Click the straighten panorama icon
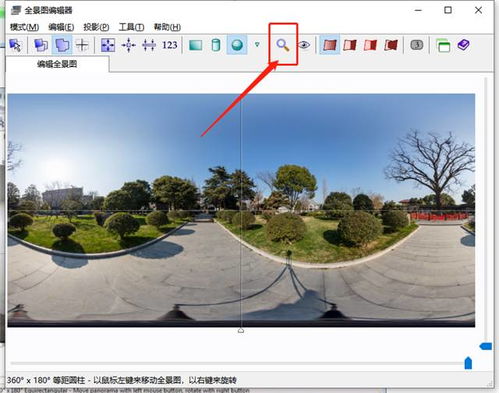 click(149, 45)
